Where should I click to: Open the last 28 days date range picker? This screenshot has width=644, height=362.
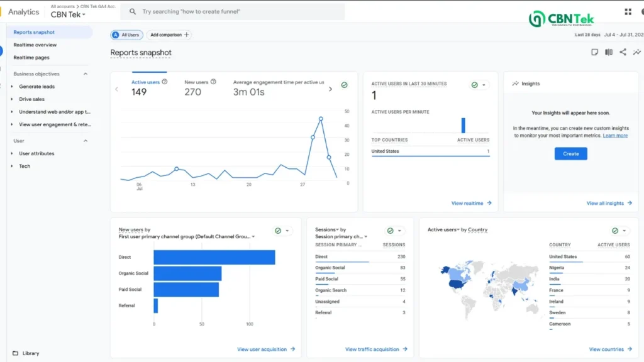pyautogui.click(x=609, y=35)
